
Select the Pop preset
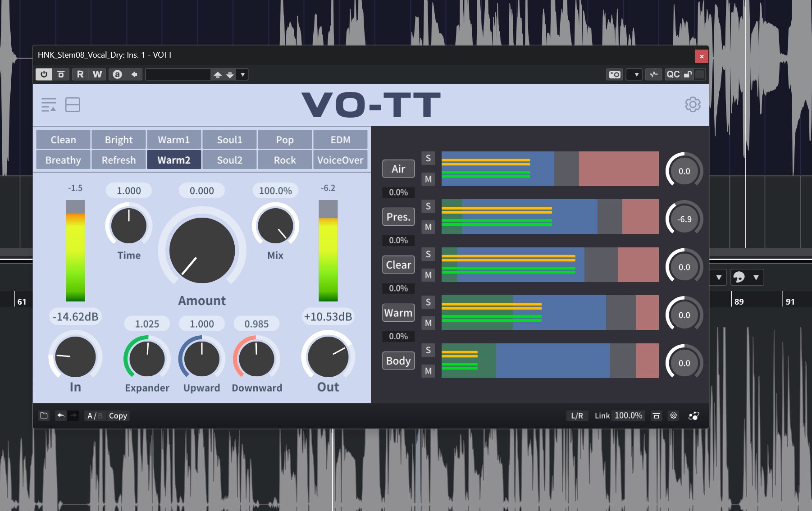pos(285,140)
